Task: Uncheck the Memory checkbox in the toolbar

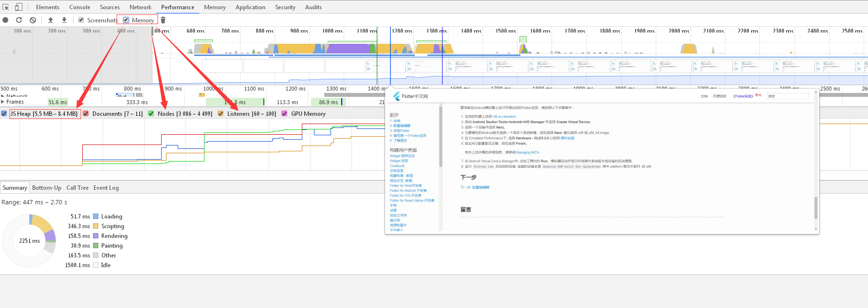Action: [126, 20]
